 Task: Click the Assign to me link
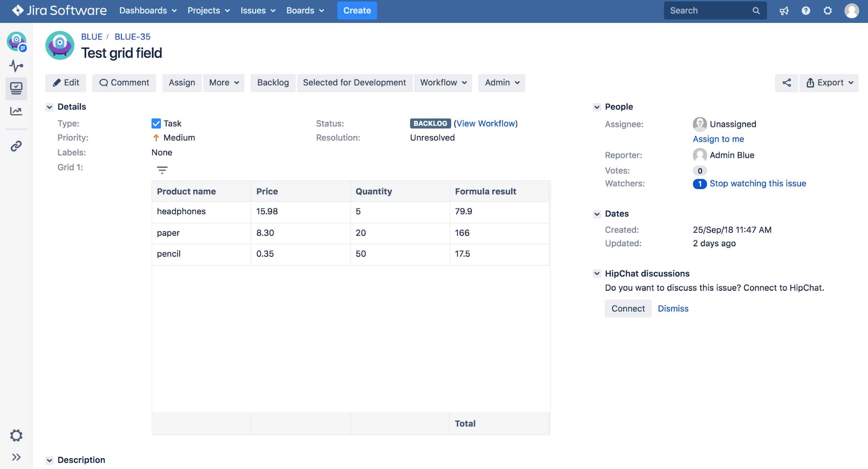(718, 139)
